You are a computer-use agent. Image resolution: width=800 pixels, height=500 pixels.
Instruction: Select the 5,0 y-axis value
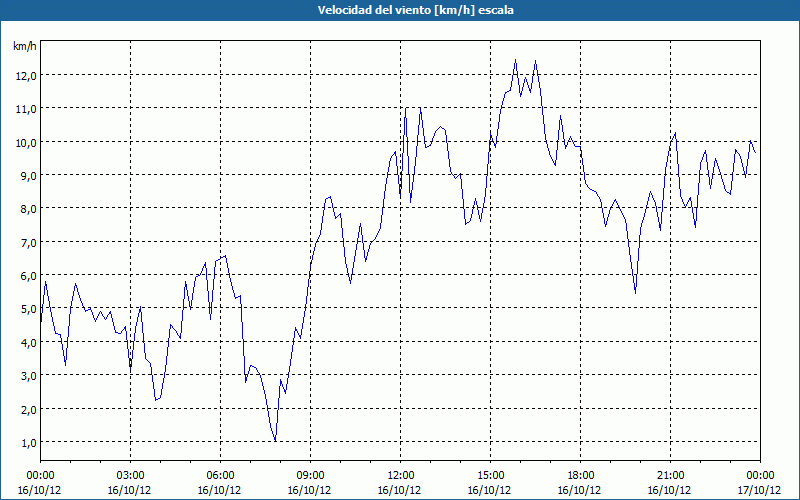point(29,309)
